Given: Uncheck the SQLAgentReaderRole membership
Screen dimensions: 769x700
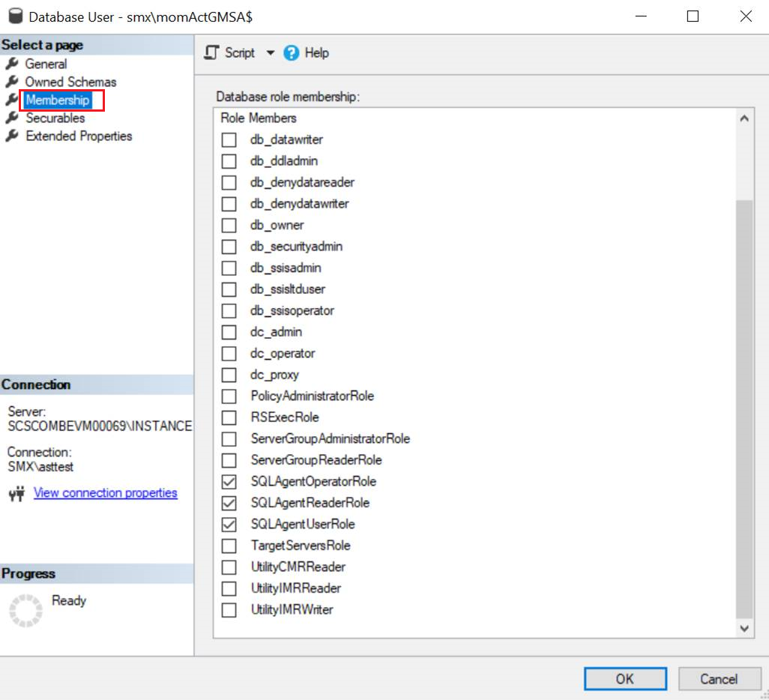Looking at the screenshot, I should click(x=229, y=503).
